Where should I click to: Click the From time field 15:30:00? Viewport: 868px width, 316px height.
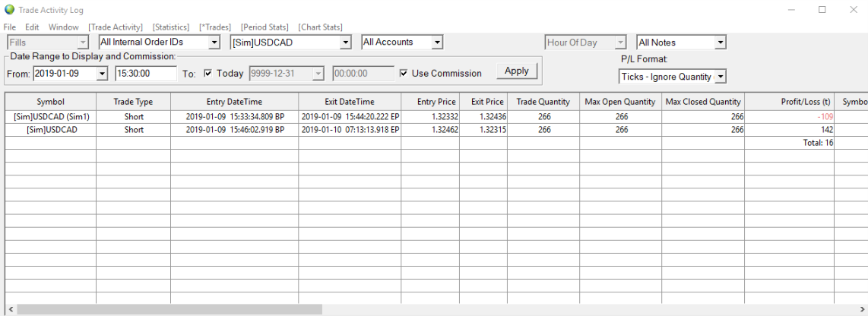click(146, 73)
